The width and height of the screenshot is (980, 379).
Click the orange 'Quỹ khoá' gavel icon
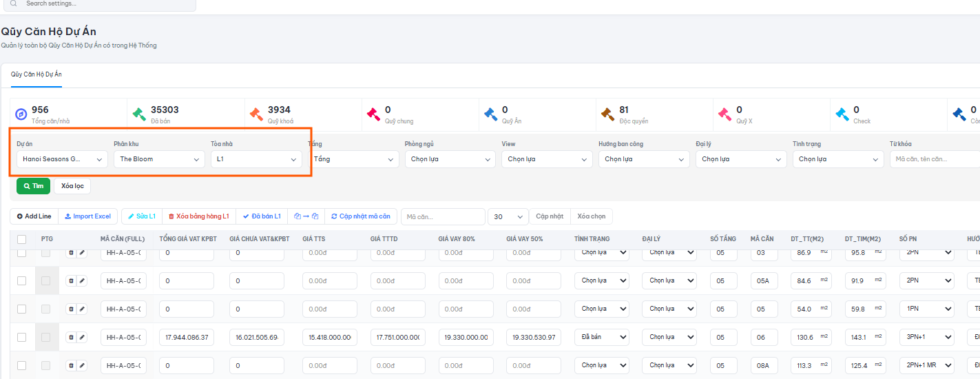pos(256,114)
